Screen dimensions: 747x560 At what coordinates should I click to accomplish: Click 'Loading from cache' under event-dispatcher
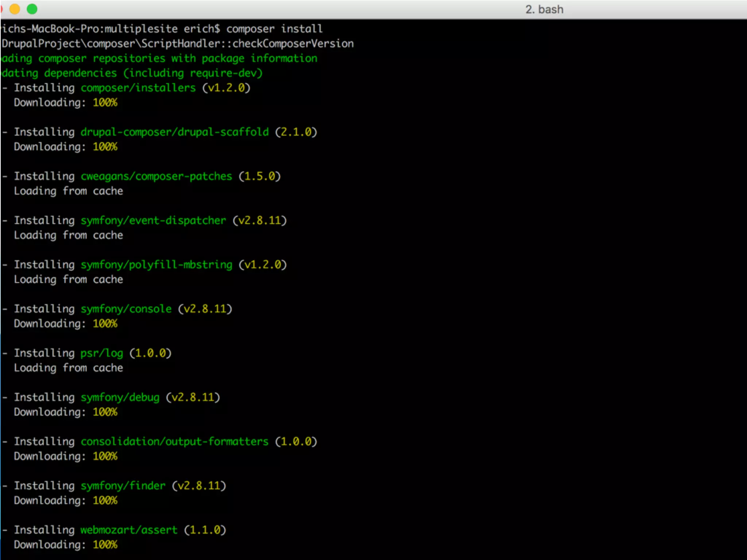(x=69, y=235)
